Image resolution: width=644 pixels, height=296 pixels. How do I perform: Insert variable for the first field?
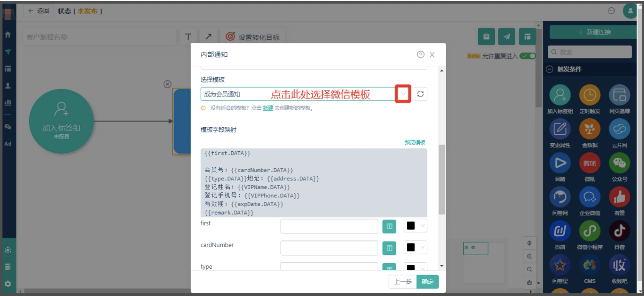389,227
